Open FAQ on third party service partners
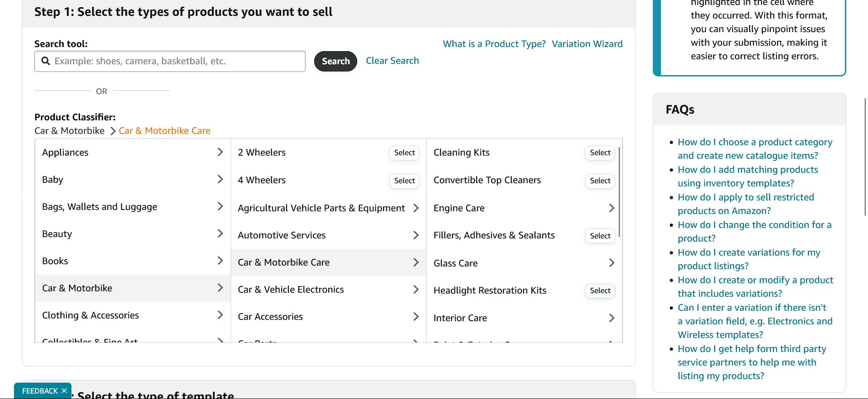The width and height of the screenshot is (868, 399). [x=752, y=362]
